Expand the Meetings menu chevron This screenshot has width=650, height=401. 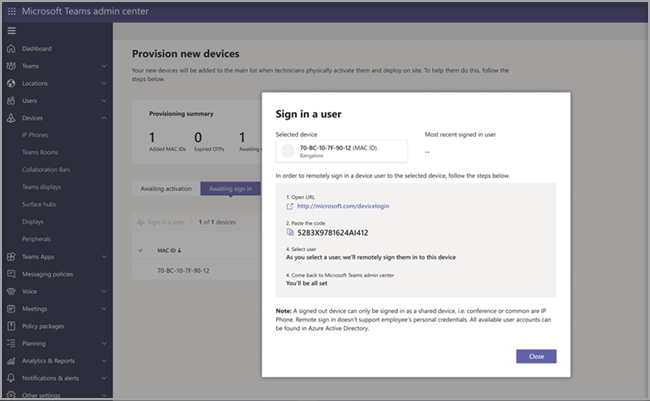point(104,309)
